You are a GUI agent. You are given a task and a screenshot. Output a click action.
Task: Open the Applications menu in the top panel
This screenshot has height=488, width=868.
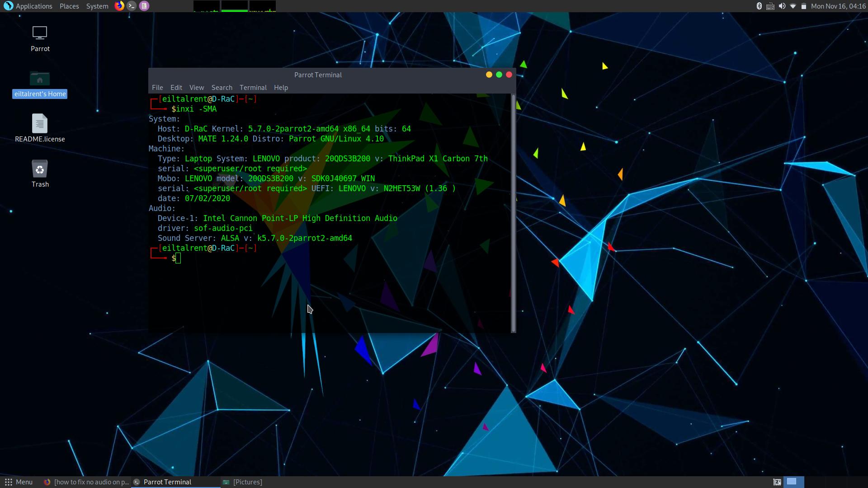[28, 6]
